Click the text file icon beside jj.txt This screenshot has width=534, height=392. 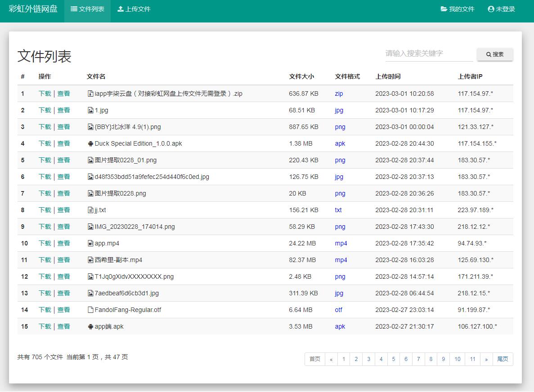point(91,210)
